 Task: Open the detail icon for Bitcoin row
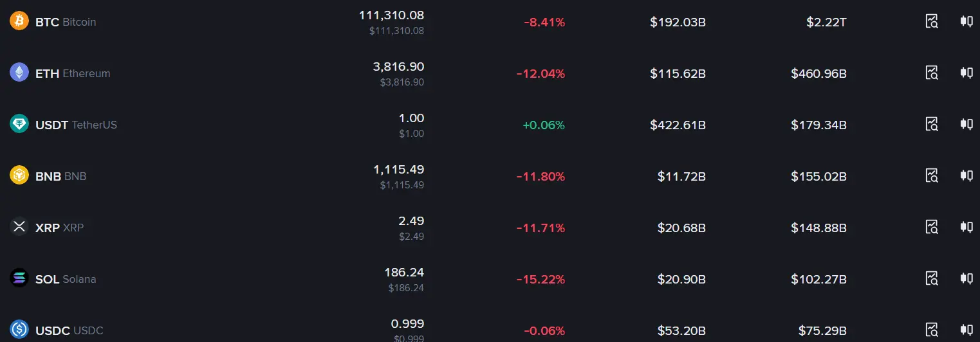coord(932,21)
